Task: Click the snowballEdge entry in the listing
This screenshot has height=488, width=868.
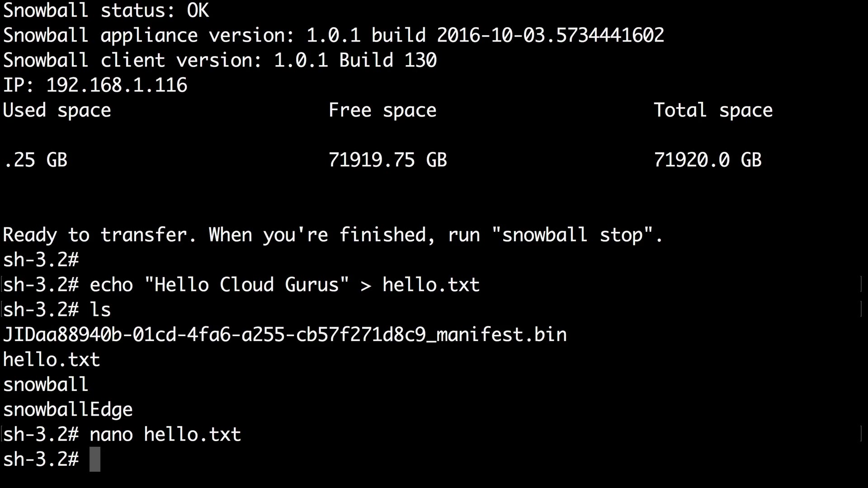Action: (x=68, y=409)
